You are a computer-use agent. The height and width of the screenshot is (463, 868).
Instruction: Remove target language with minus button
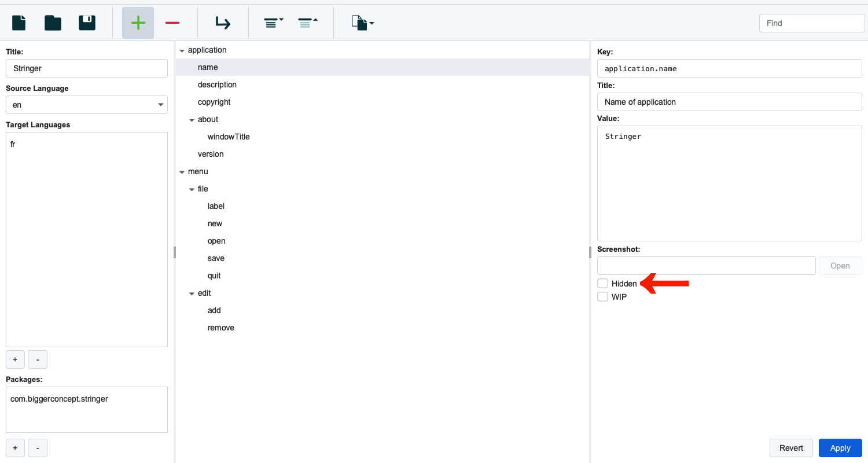tap(38, 359)
